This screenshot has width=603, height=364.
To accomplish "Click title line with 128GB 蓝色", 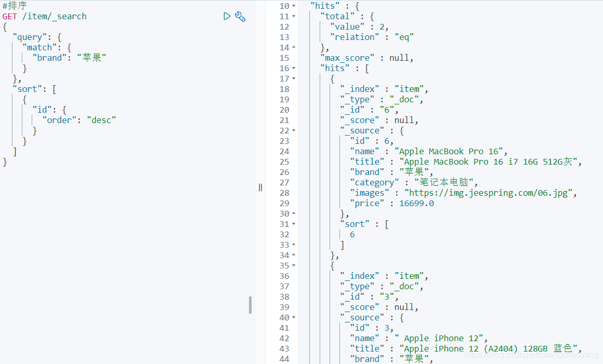I will click(466, 348).
